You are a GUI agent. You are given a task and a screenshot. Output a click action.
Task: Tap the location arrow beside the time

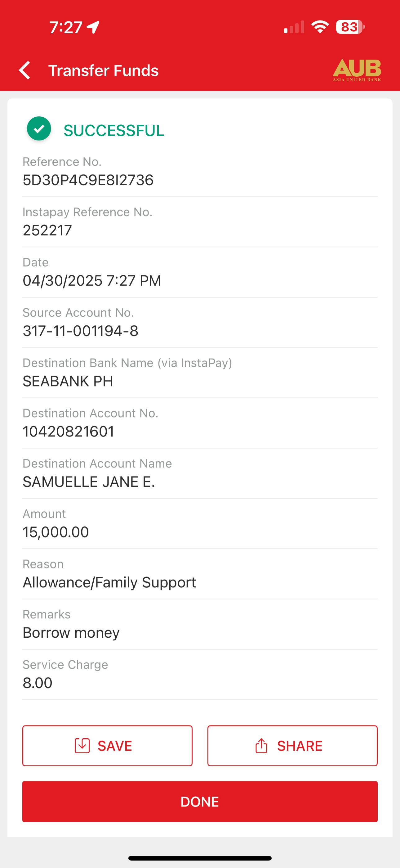coord(93,27)
